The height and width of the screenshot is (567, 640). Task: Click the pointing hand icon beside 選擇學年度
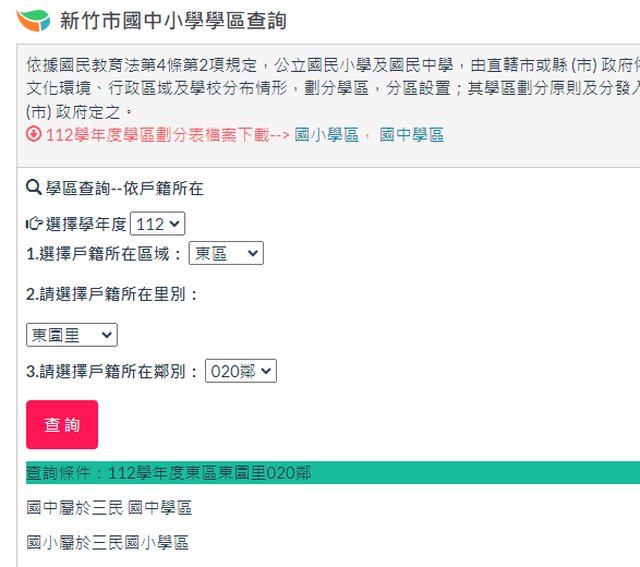coord(34,224)
